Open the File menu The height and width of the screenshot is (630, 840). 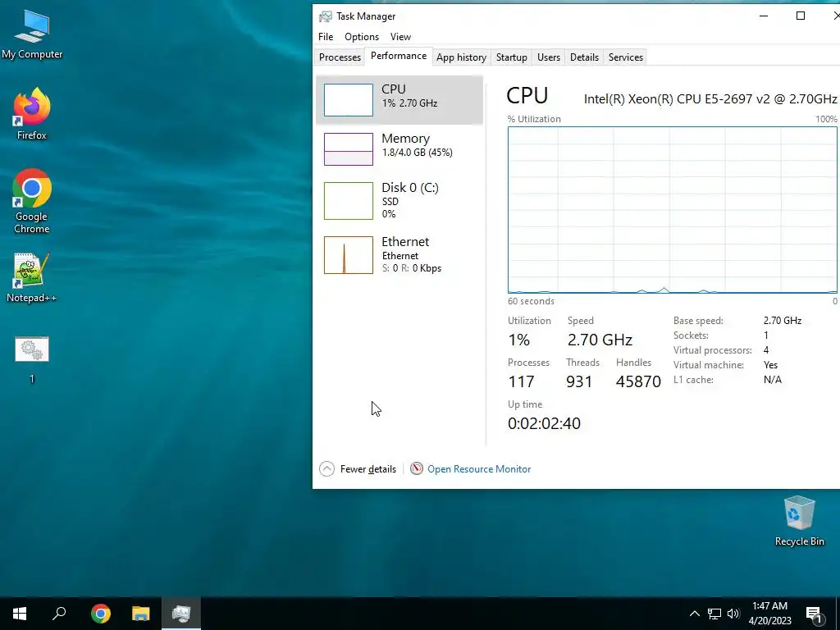pos(326,37)
